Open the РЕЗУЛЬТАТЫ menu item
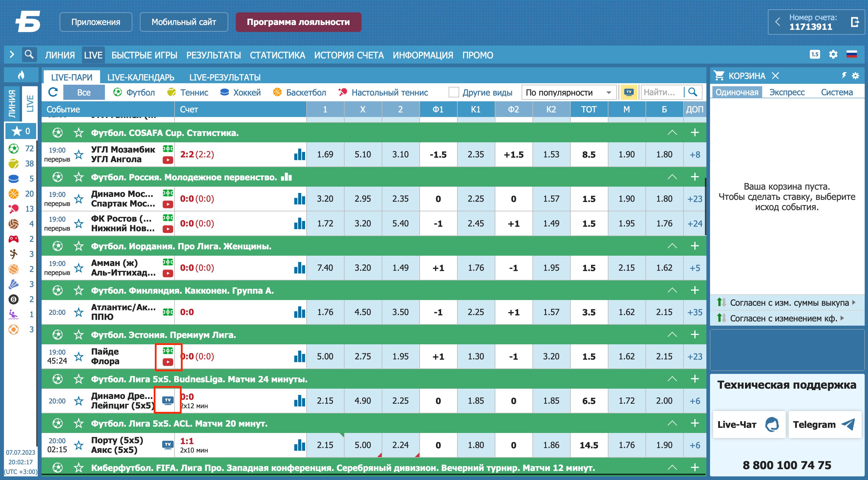Image resolution: width=868 pixels, height=480 pixels. click(x=213, y=55)
